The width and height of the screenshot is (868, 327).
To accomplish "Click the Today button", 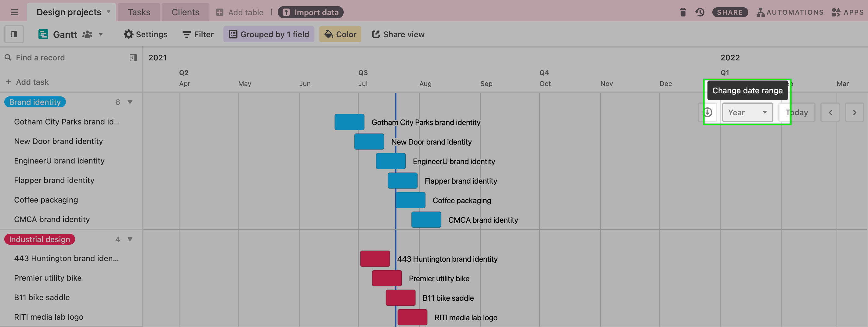I will tap(797, 113).
